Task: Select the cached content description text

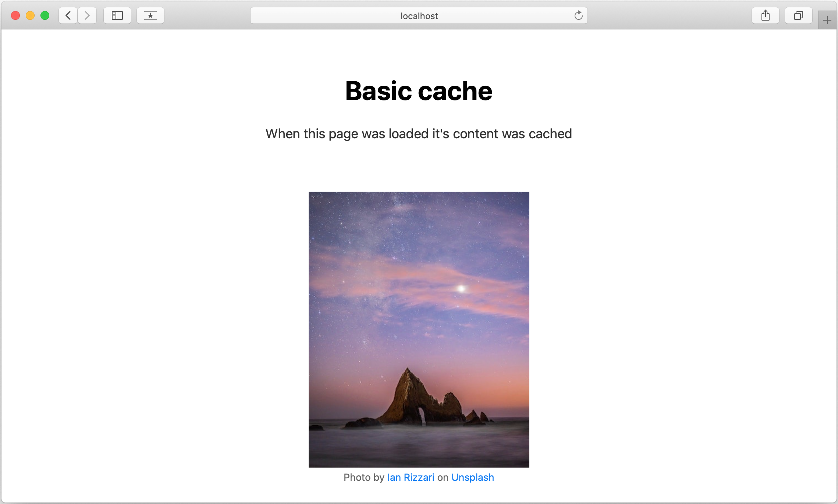Action: click(418, 134)
